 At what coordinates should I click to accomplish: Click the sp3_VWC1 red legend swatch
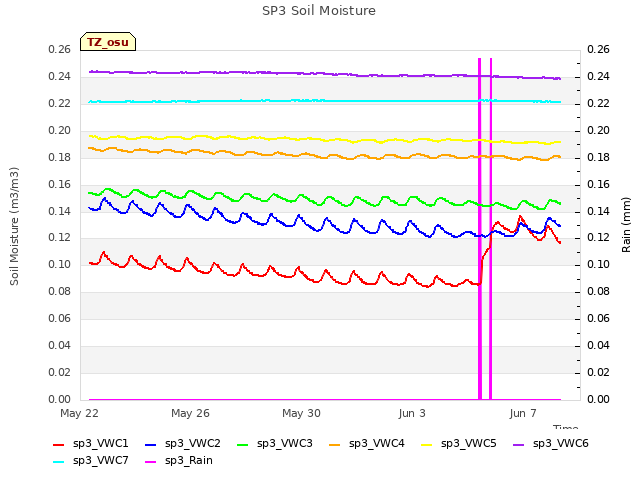click(58, 444)
